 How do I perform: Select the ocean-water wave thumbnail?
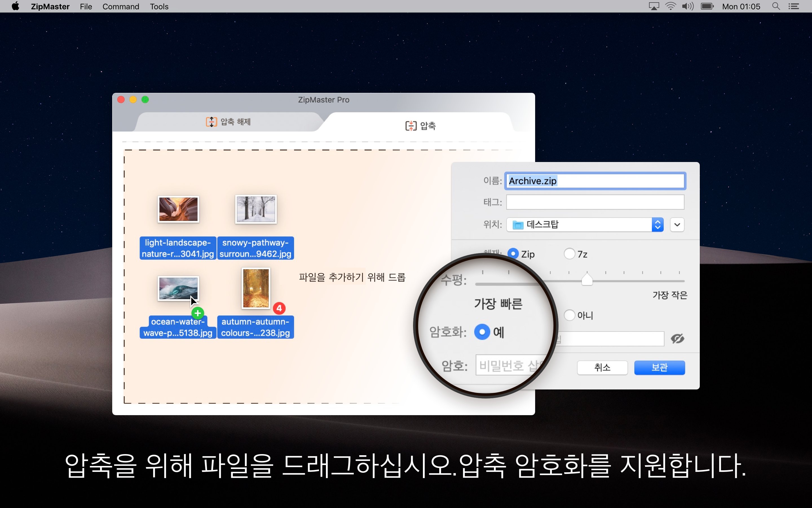(x=178, y=288)
